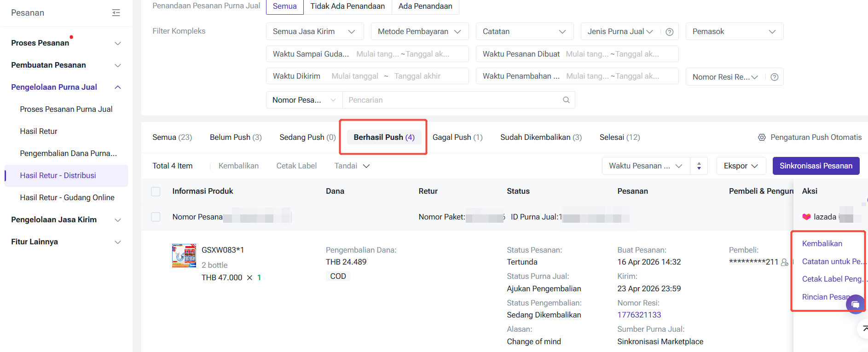
Task: Open tracking number link 1776321133
Action: (639, 315)
